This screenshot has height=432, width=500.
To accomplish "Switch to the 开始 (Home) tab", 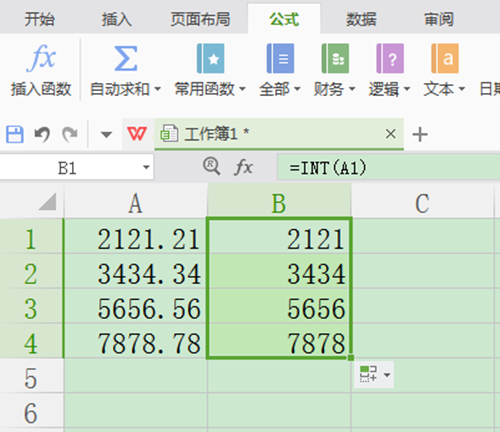I will 39,19.
